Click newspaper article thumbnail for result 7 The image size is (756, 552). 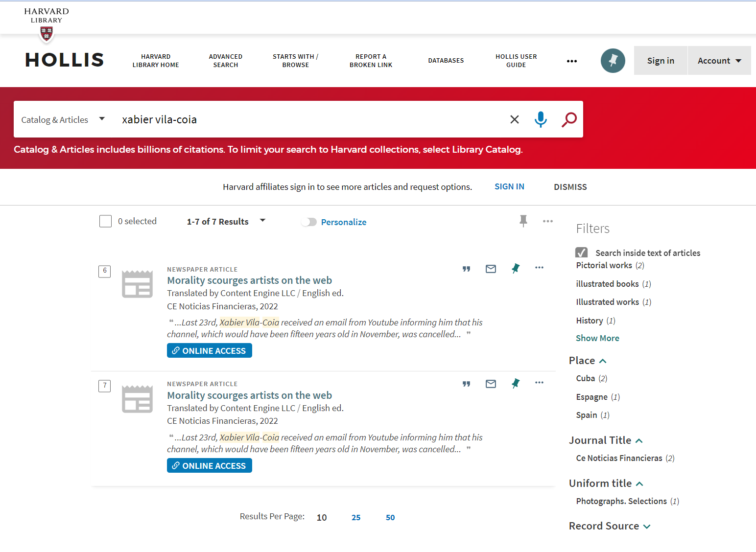pyautogui.click(x=137, y=399)
